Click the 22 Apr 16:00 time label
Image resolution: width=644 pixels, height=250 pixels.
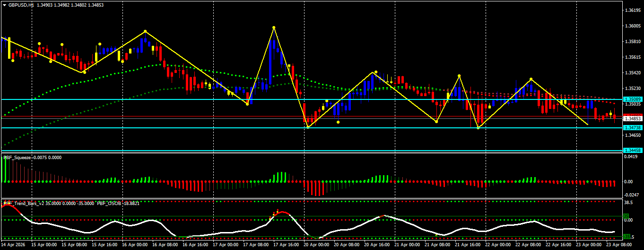pos(558,245)
